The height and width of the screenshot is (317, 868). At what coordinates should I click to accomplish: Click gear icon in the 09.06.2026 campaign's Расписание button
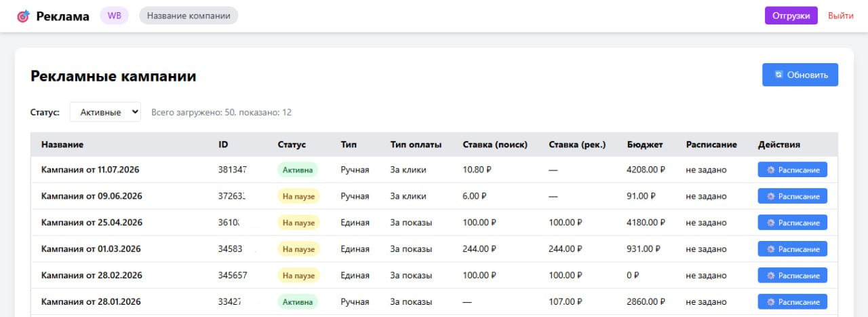(x=770, y=196)
